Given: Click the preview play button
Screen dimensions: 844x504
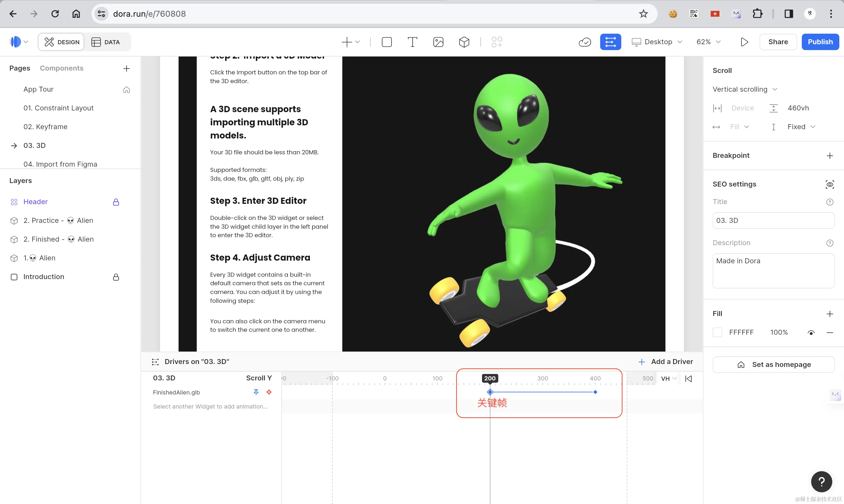Looking at the screenshot, I should (x=744, y=42).
